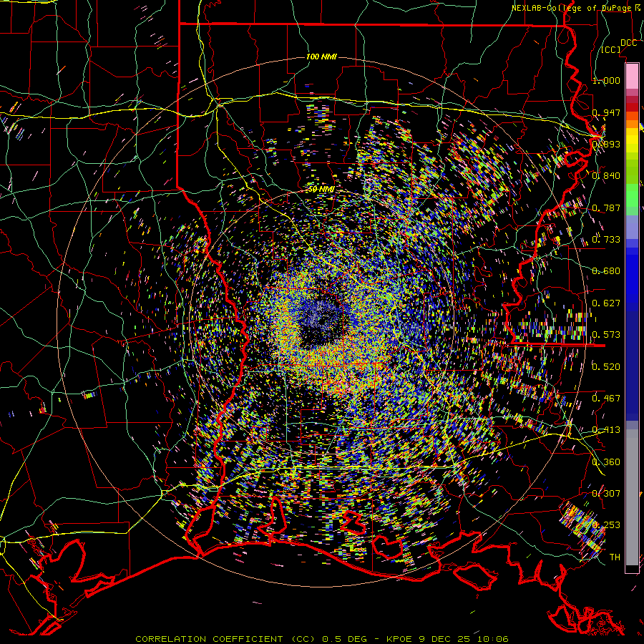Click the "DCC" label above the color scale
The width and height of the screenshot is (644, 644).
(628, 43)
